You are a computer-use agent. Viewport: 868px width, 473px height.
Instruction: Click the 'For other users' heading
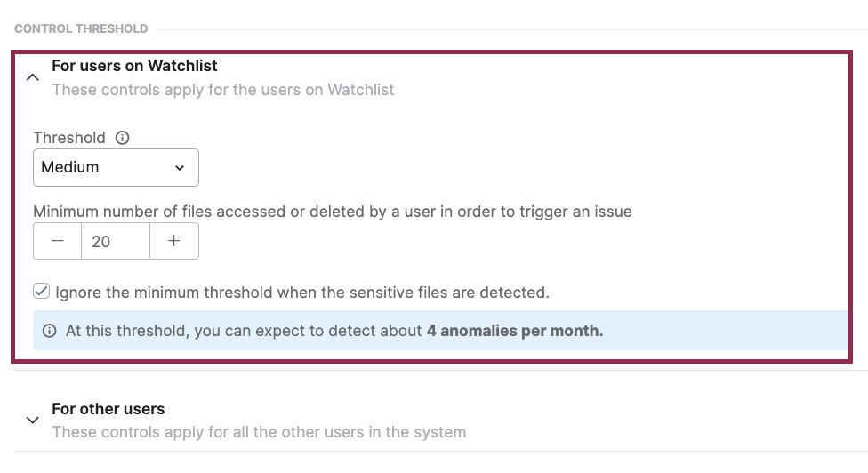point(108,409)
